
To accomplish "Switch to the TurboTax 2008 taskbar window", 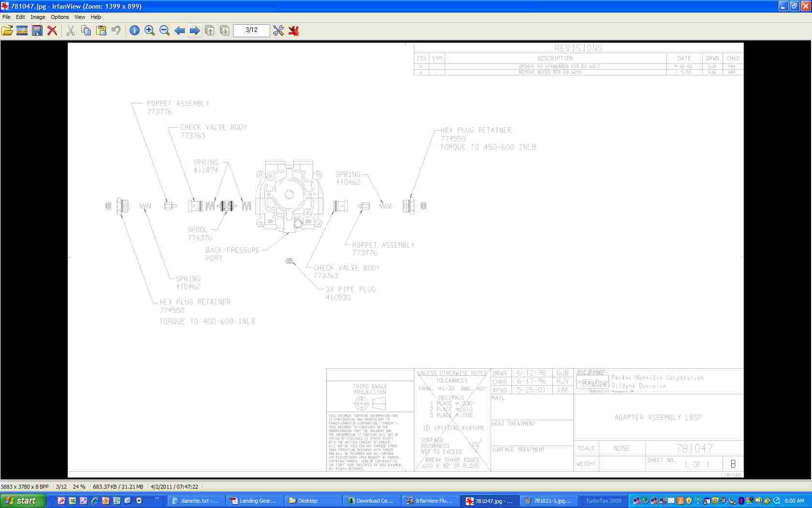I will (601, 501).
